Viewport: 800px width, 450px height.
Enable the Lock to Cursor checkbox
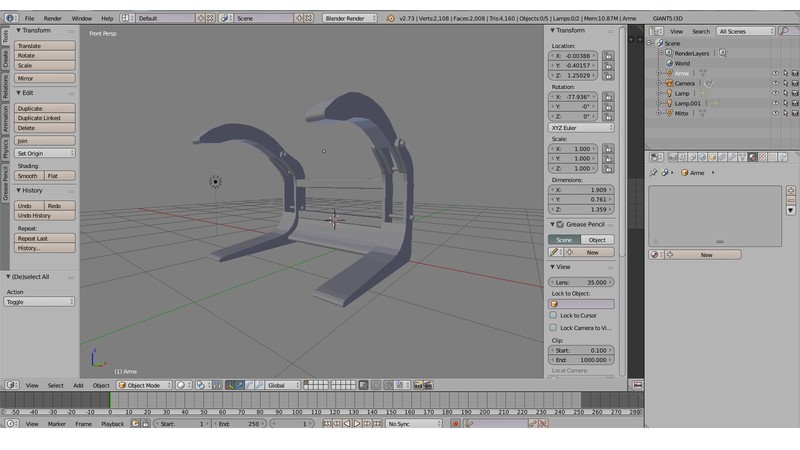pyautogui.click(x=554, y=315)
